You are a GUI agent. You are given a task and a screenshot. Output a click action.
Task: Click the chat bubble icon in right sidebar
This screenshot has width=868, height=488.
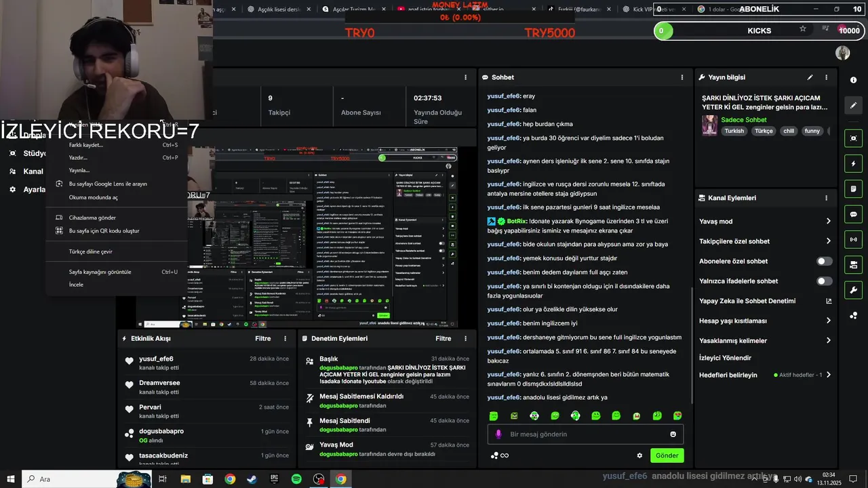pyautogui.click(x=853, y=214)
